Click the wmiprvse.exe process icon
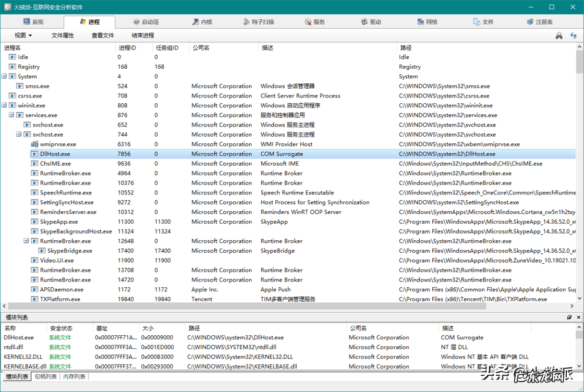Image resolution: width=584 pixels, height=392 pixels. coord(34,144)
